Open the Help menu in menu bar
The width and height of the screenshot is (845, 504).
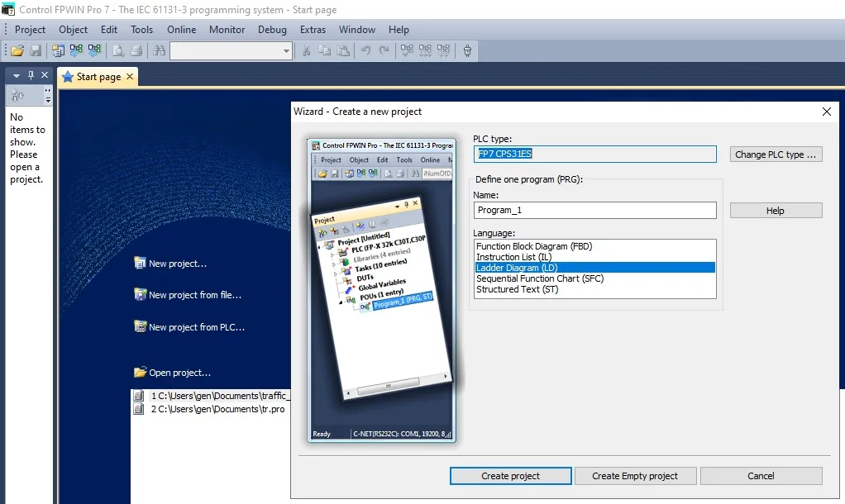[399, 30]
